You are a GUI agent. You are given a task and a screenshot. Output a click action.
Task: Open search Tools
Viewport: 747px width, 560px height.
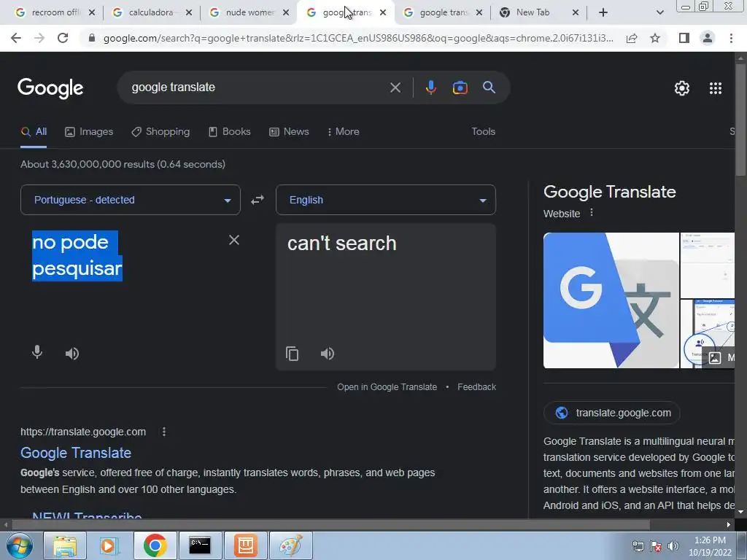pyautogui.click(x=483, y=132)
